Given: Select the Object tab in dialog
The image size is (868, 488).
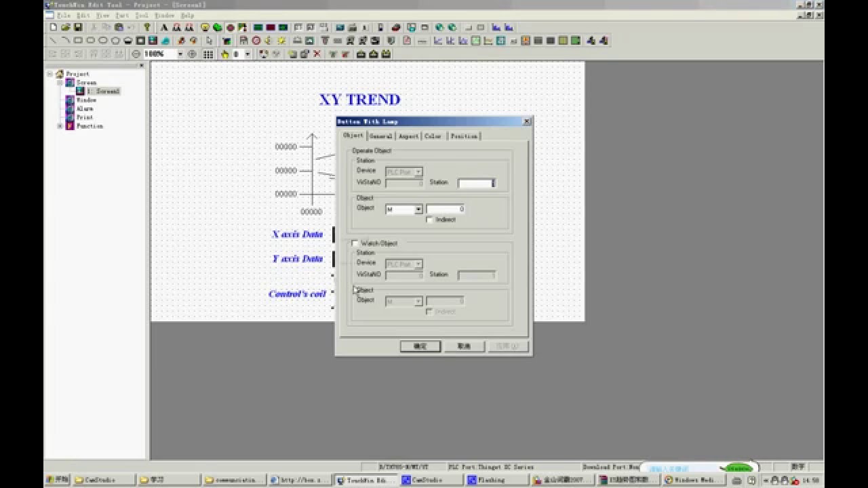Looking at the screenshot, I should (x=353, y=136).
